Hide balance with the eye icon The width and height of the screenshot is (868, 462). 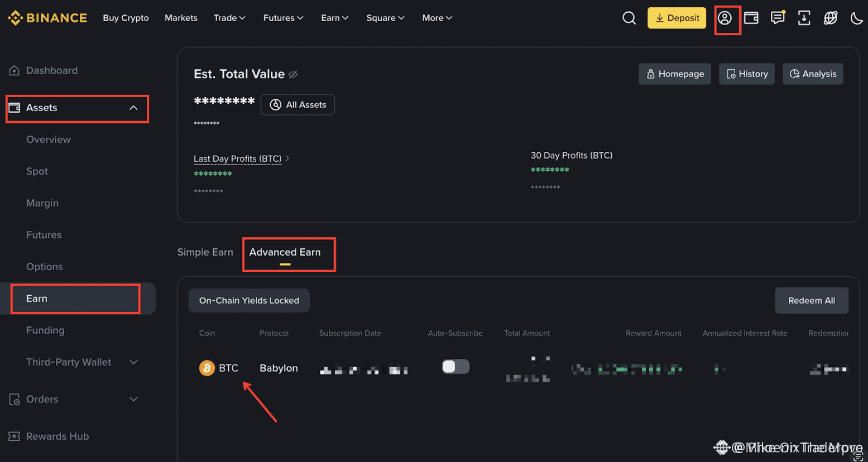293,74
